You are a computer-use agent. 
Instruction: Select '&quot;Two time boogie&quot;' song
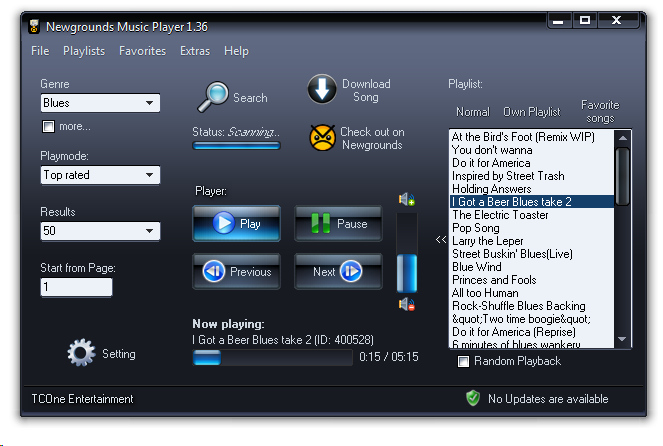(531, 319)
